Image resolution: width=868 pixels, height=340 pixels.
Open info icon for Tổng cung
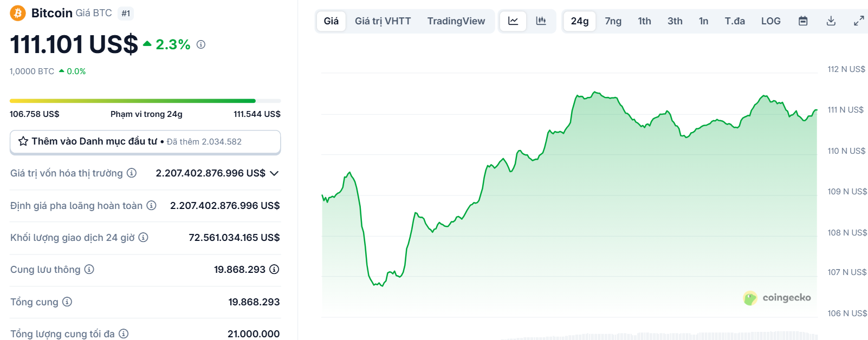(x=67, y=302)
